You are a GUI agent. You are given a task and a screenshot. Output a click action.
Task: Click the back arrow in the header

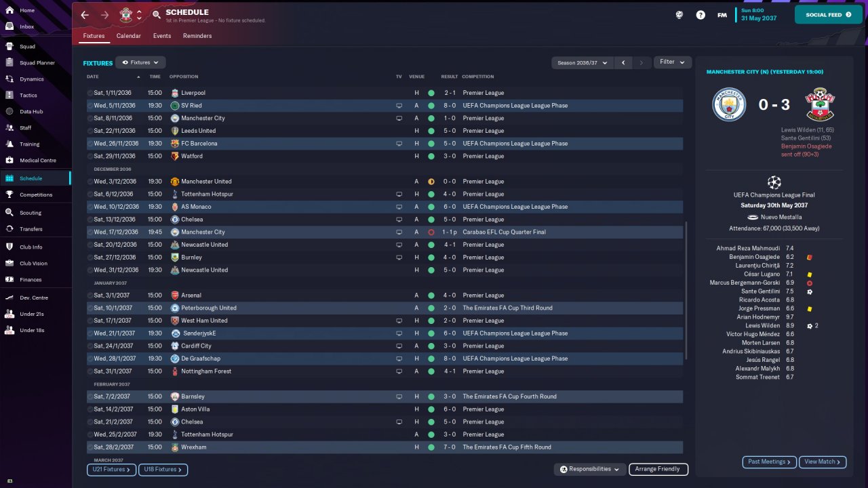[x=85, y=15]
